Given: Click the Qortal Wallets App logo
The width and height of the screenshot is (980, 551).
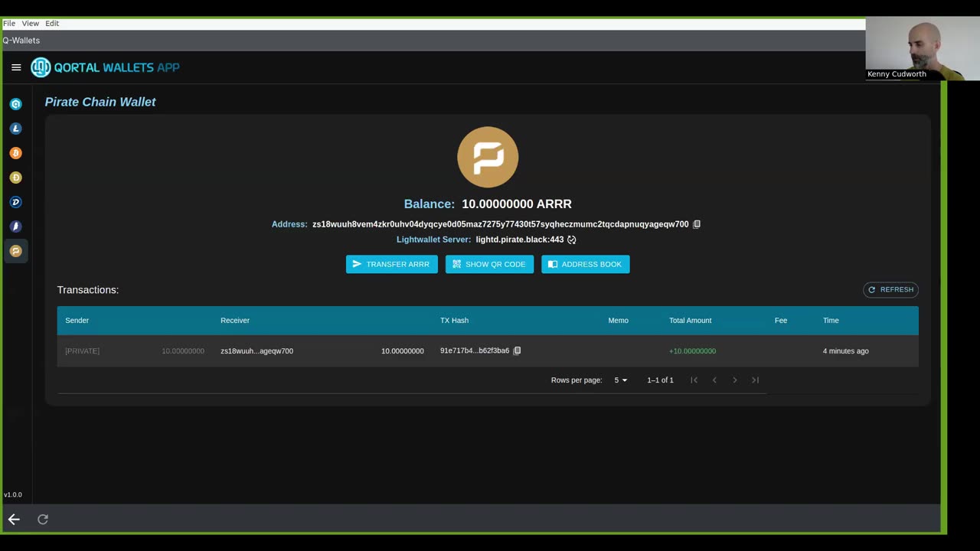Looking at the screenshot, I should [105, 67].
